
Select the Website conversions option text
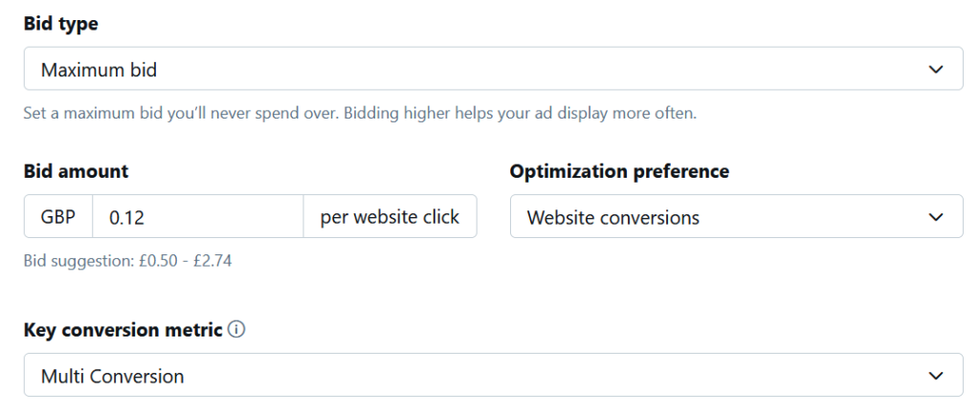613,218
